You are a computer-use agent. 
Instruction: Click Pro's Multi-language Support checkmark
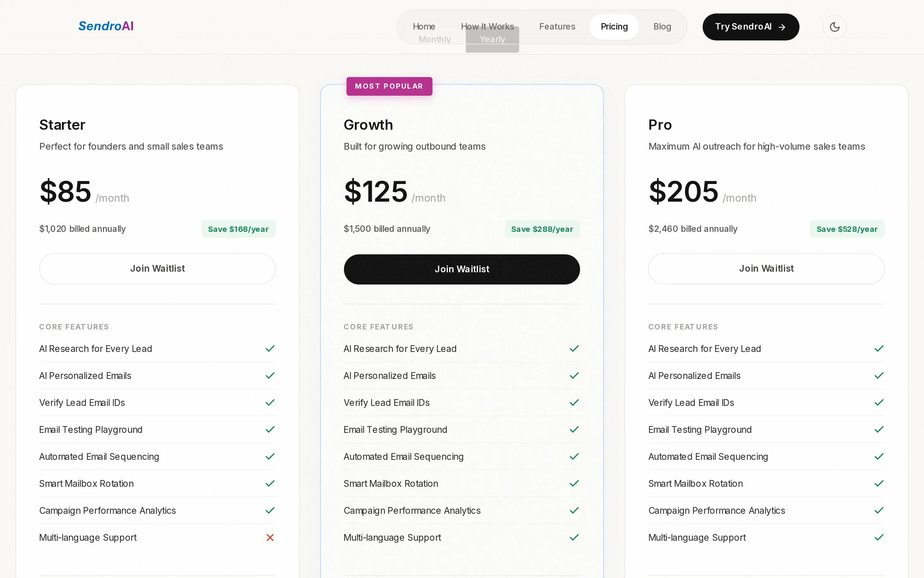878,538
